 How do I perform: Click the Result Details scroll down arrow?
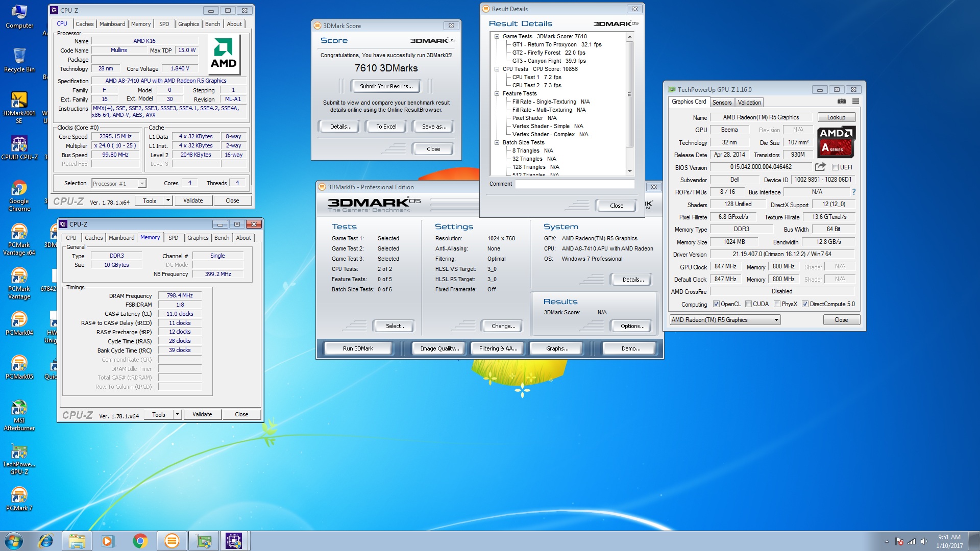click(x=629, y=171)
